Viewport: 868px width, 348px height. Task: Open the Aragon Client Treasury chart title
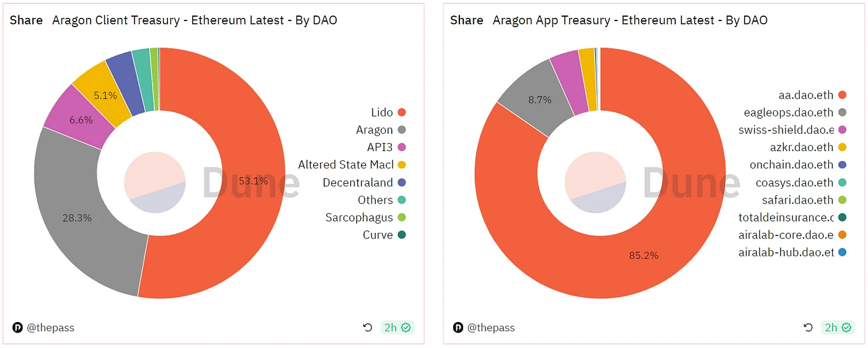[x=194, y=20]
